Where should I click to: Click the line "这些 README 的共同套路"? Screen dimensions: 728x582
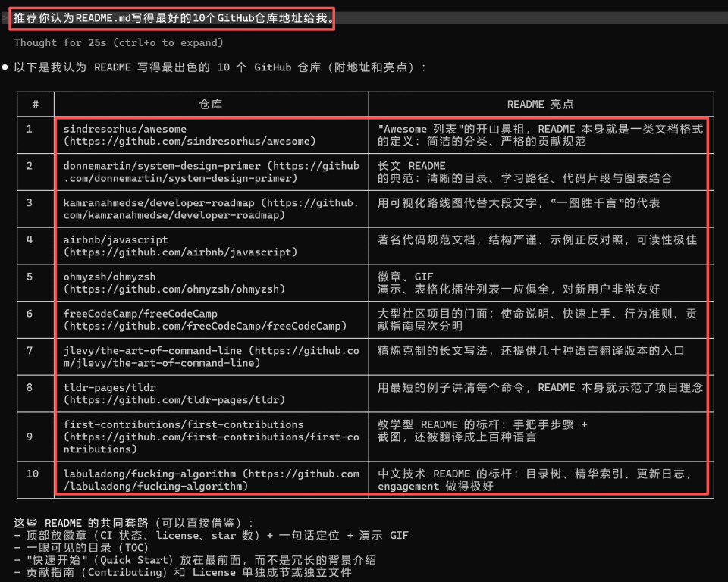tap(135, 523)
